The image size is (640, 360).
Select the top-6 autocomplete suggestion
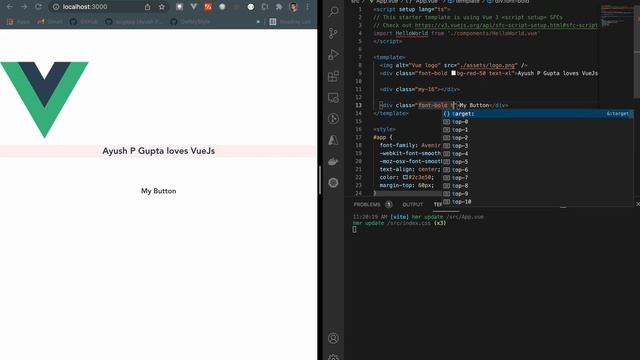click(x=538, y=170)
